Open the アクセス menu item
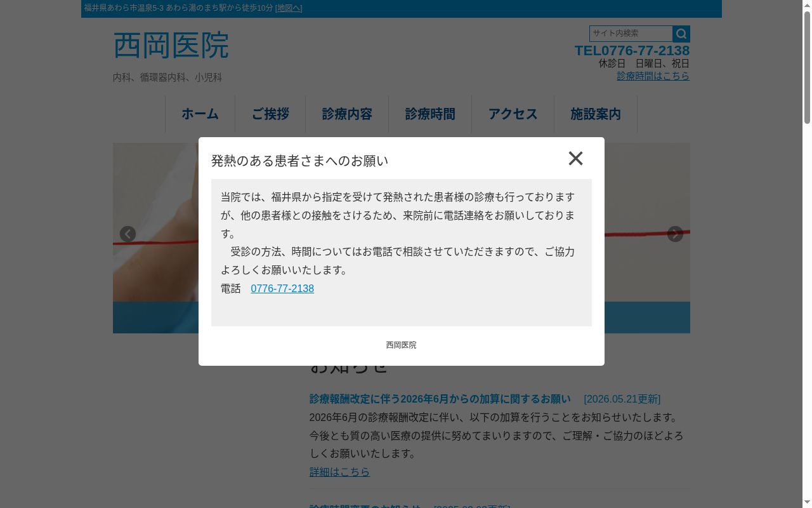 [513, 114]
